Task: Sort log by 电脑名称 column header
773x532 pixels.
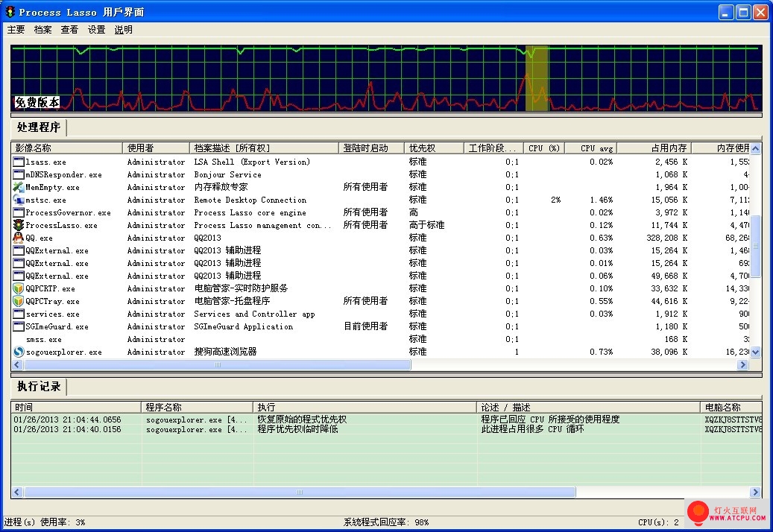Action: pyautogui.click(x=731, y=408)
